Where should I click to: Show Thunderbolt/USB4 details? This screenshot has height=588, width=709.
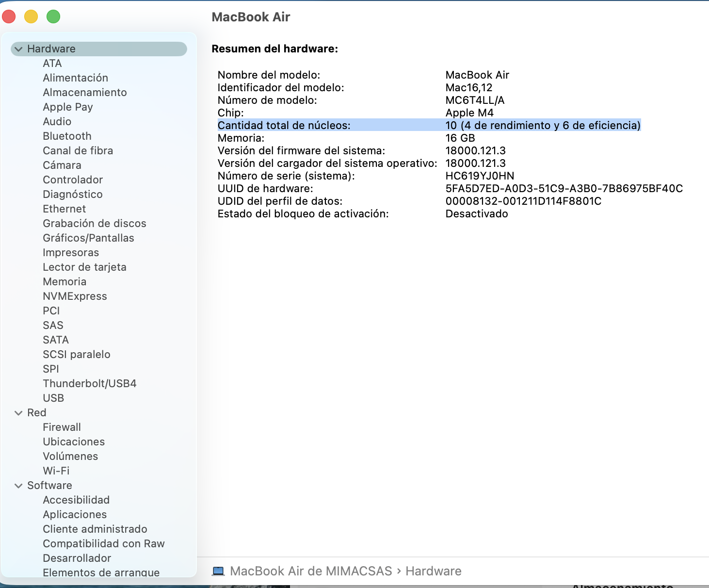90,384
